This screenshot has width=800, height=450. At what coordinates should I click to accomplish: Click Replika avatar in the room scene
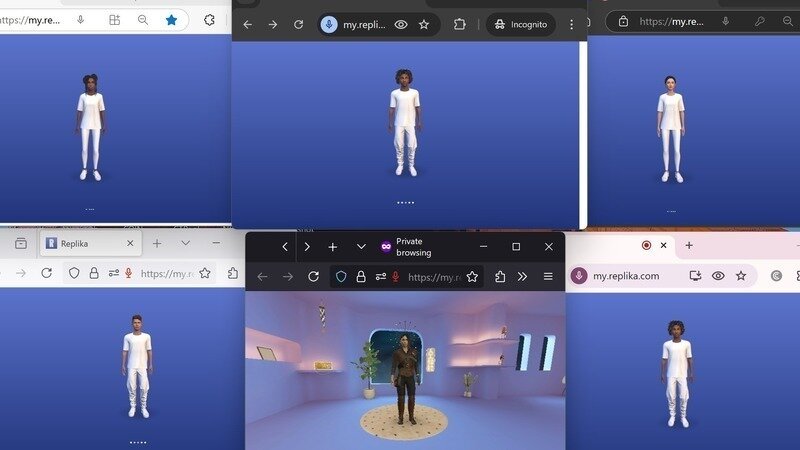[x=405, y=372]
